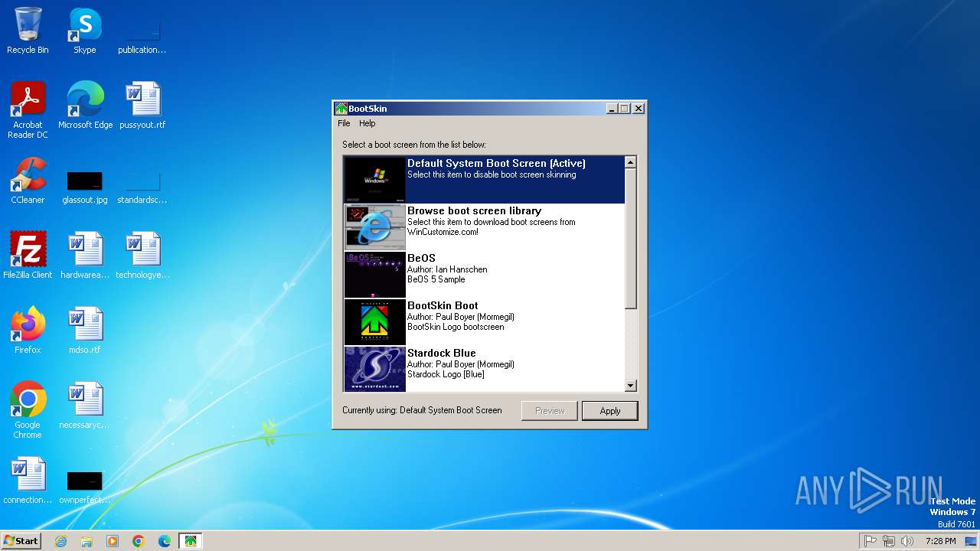The image size is (980, 551).
Task: Select Default System Boot Screen thumbnail
Action: (x=375, y=180)
